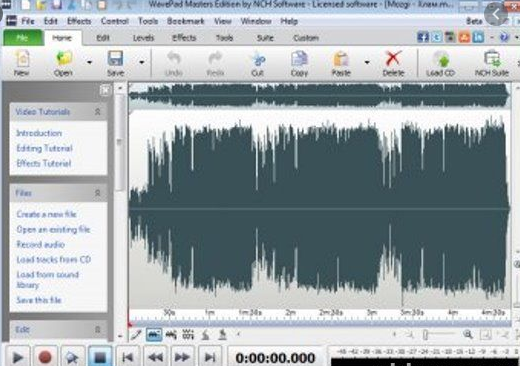Open the Effects Tutorial link
Image resolution: width=520 pixels, height=366 pixels.
pos(44,163)
